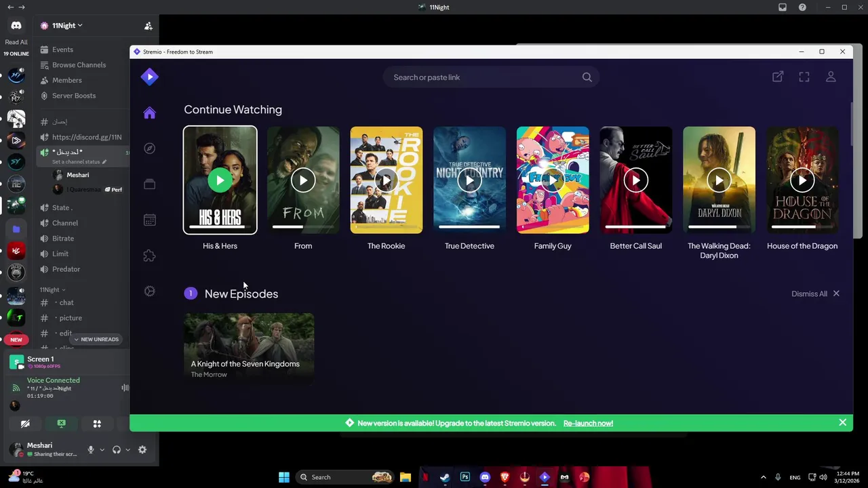Open the Addons puzzle icon in Stremio
The width and height of the screenshot is (868, 488).
pyautogui.click(x=149, y=256)
